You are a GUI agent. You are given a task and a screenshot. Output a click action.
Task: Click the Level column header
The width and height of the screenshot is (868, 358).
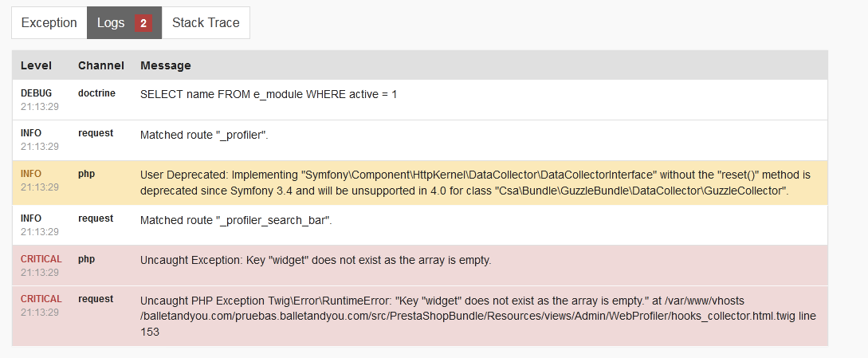(36, 65)
